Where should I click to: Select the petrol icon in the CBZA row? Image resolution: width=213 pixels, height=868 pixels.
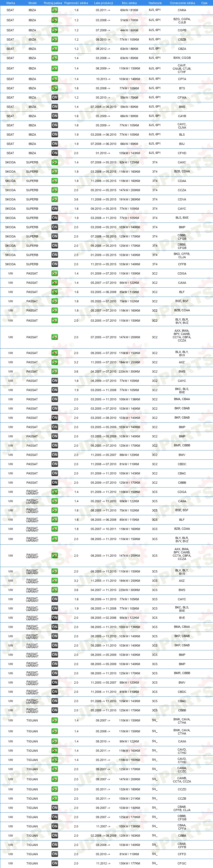coord(54,49)
